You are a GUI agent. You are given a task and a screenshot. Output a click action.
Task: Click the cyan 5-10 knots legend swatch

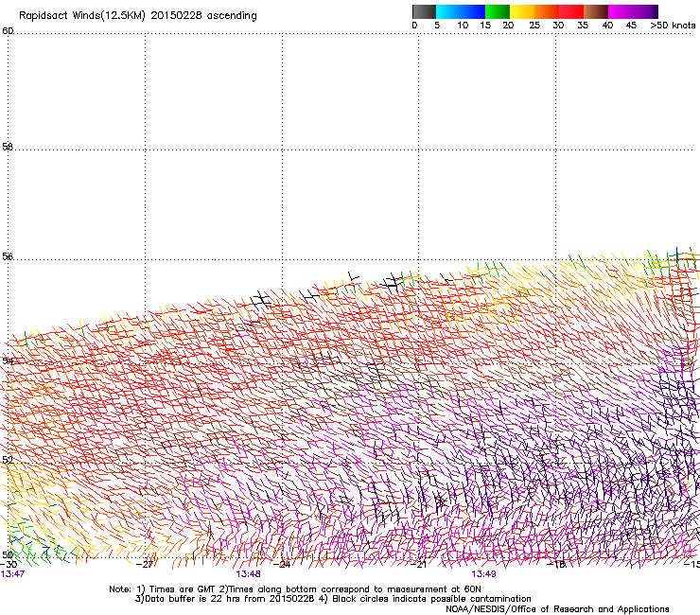448,11
